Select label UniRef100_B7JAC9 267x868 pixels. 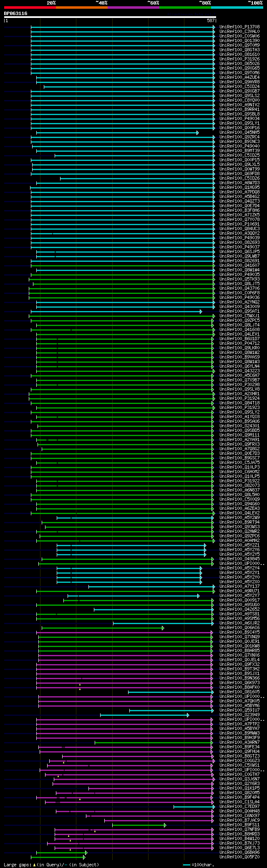click(x=239, y=820)
